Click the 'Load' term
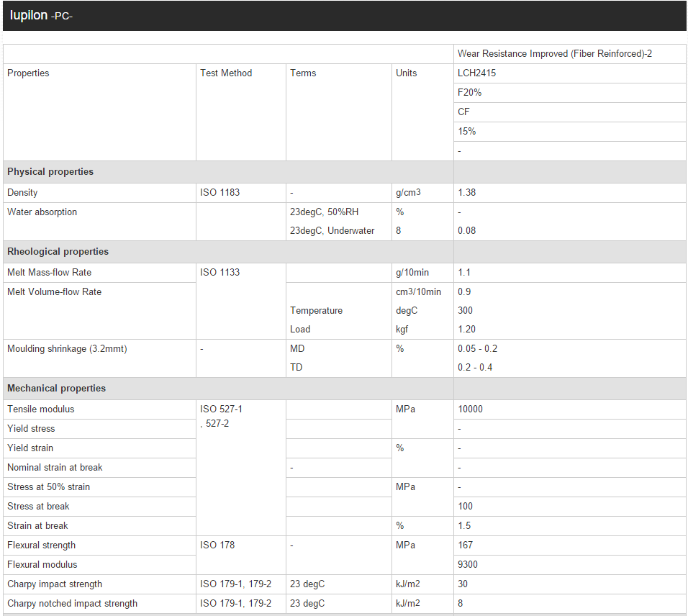 pyautogui.click(x=300, y=329)
